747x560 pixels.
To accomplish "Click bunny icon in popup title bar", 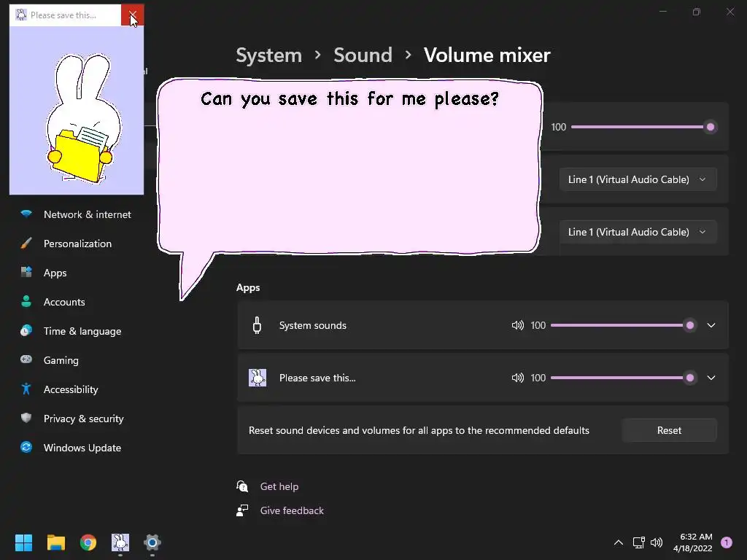I will [x=21, y=15].
